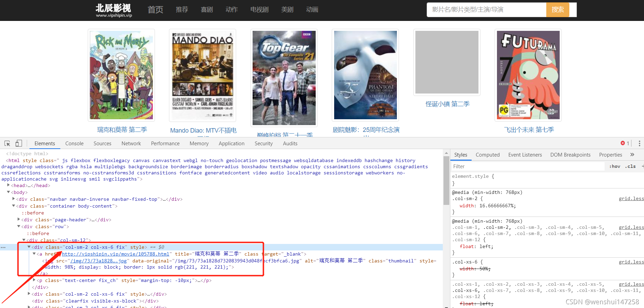Open grid.less source link for .col-sm-2
The width and height of the screenshot is (644, 308).
631,198
